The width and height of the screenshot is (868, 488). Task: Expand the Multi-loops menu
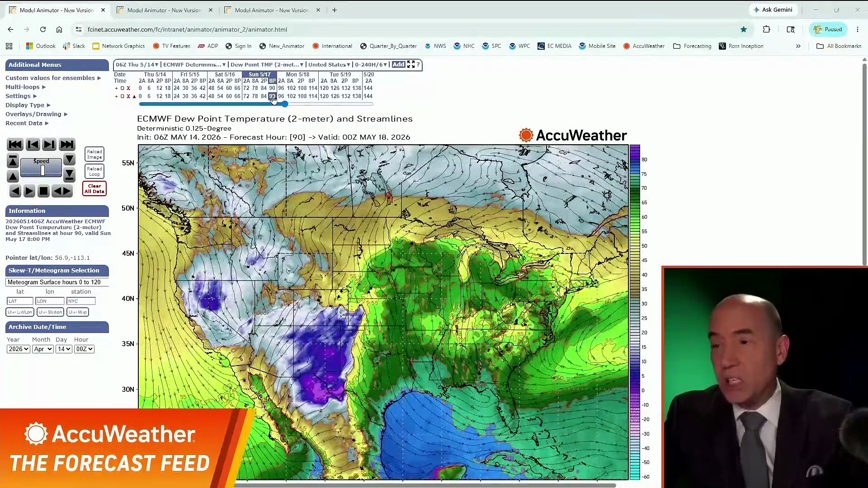tap(25, 87)
